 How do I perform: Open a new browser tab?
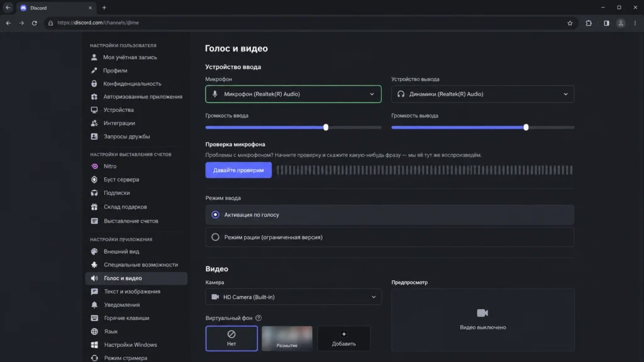pyautogui.click(x=104, y=8)
